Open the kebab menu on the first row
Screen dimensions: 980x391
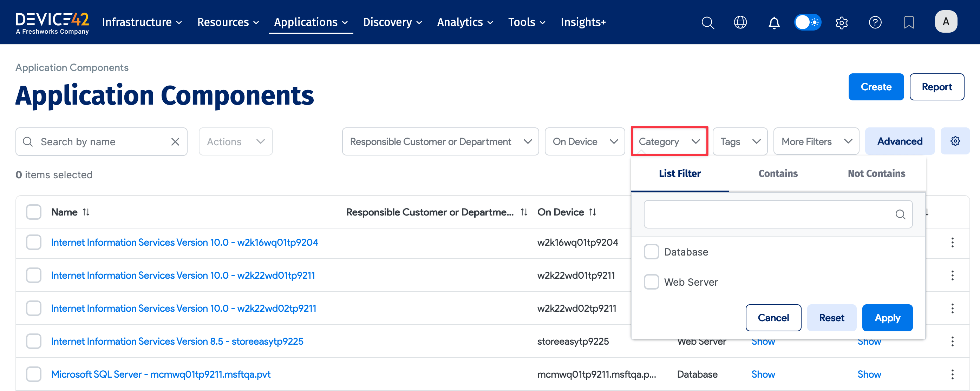pos(953,242)
